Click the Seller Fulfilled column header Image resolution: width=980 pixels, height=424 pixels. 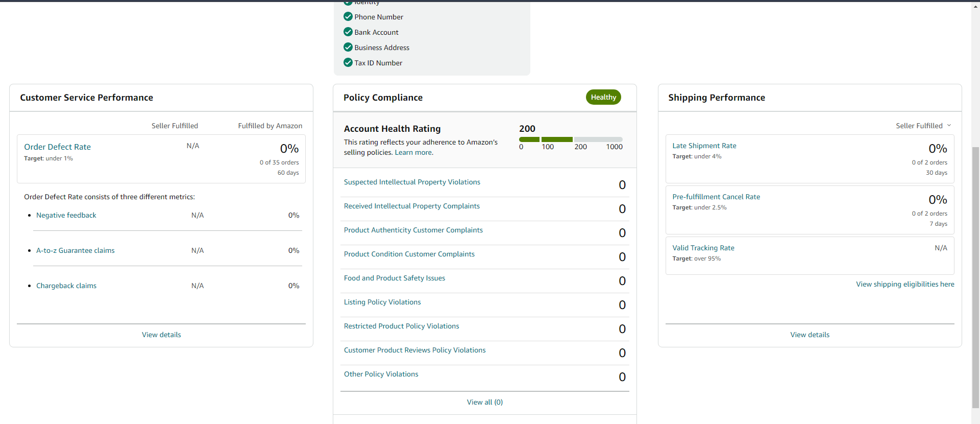[x=175, y=126]
